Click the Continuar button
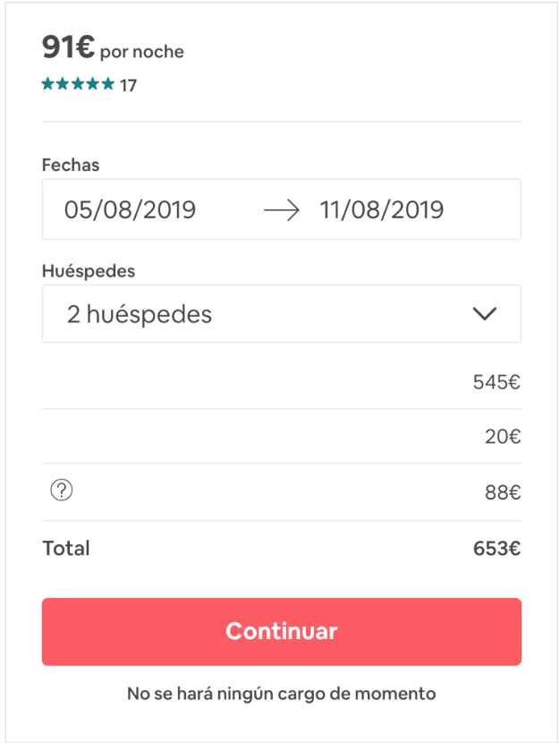The height and width of the screenshot is (743, 560). coord(281,631)
